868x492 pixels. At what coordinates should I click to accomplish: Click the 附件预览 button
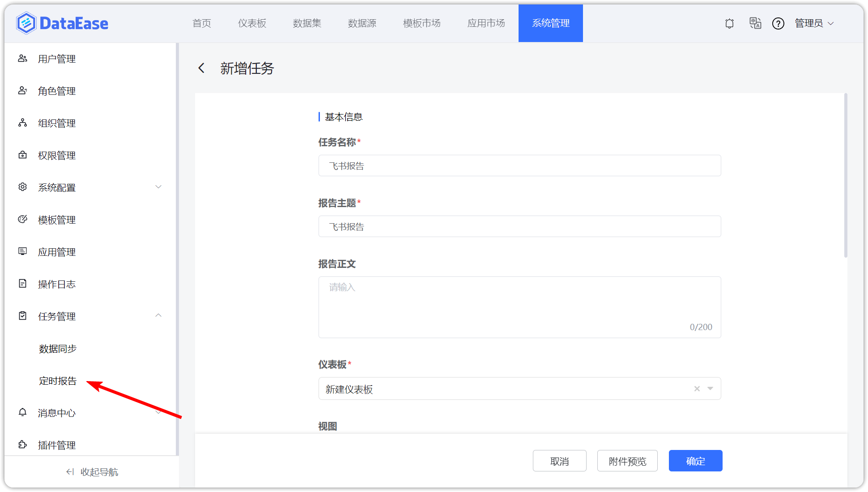[627, 461]
